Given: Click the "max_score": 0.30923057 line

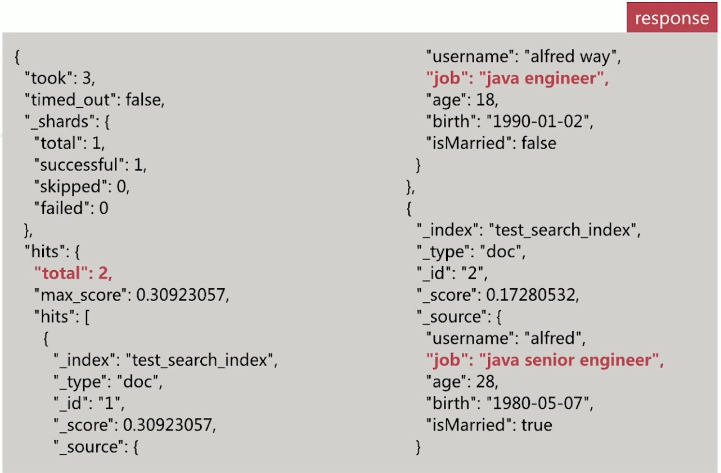Looking at the screenshot, I should click(132, 295).
